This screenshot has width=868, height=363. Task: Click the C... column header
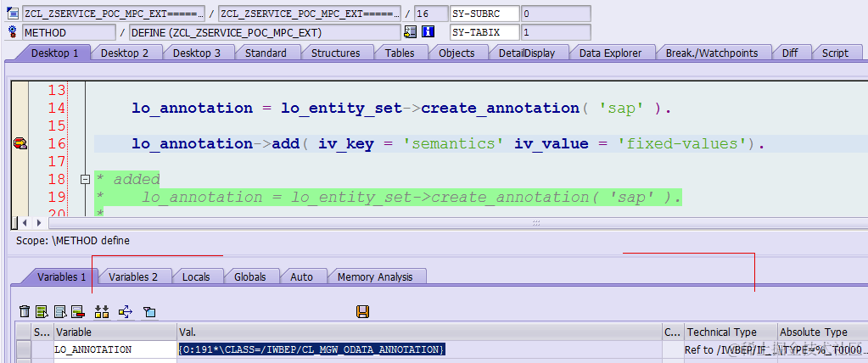click(673, 332)
